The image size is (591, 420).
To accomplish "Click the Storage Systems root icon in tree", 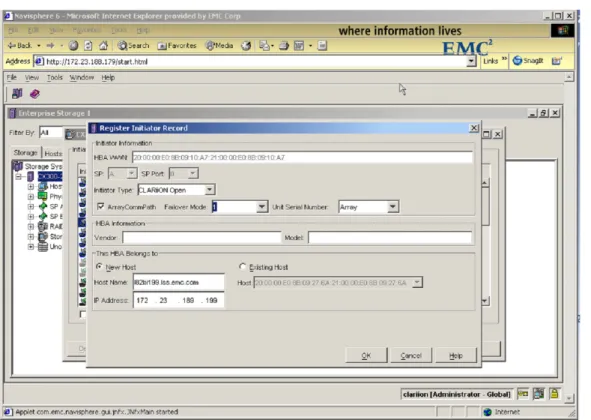I will click(17, 166).
